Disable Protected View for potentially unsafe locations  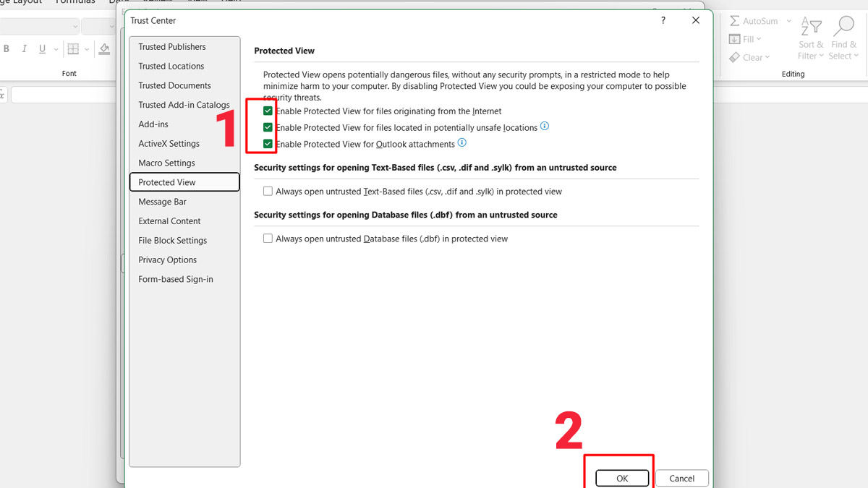tap(268, 127)
